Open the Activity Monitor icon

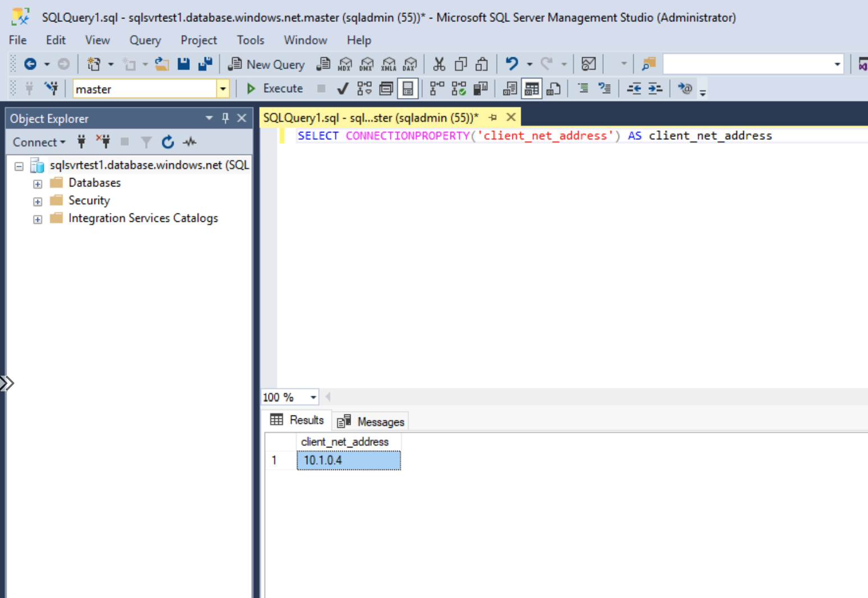589,64
